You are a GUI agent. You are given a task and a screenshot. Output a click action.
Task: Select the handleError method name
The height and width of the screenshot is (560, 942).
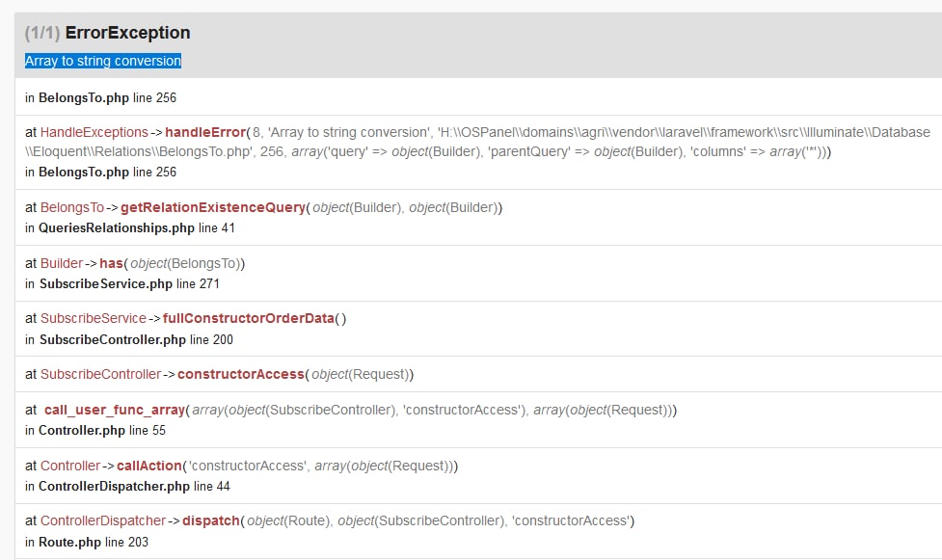pos(205,132)
